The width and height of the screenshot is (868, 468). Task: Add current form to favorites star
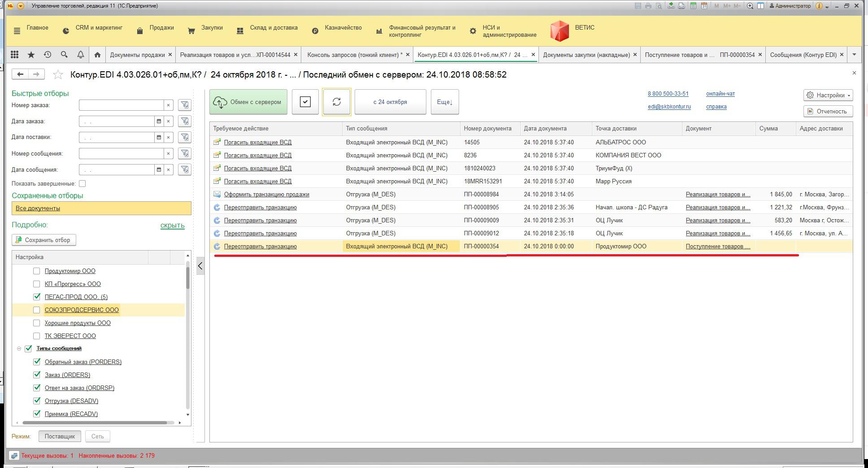pyautogui.click(x=58, y=74)
